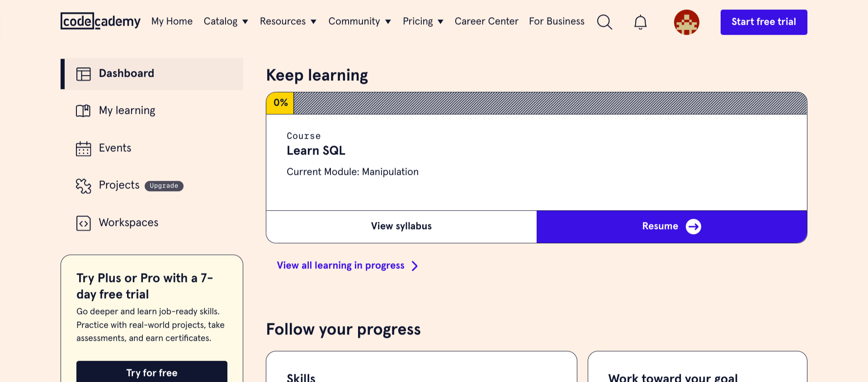
Task: Expand the Catalog dropdown
Action: 226,21
